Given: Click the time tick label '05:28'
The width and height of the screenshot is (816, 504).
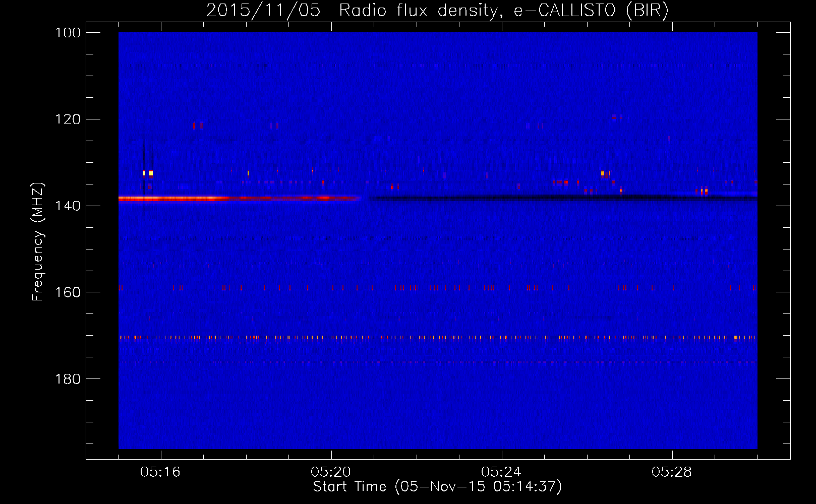Looking at the screenshot, I should (x=672, y=472).
